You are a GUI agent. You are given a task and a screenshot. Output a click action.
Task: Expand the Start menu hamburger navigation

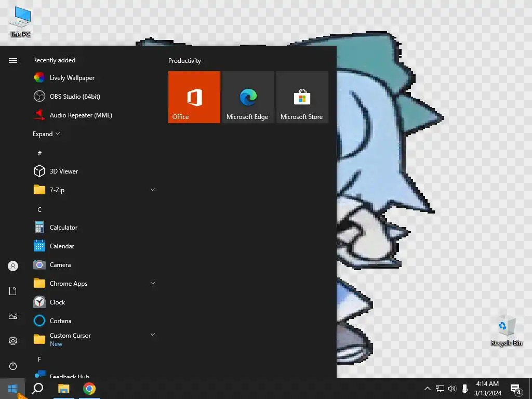(13, 60)
